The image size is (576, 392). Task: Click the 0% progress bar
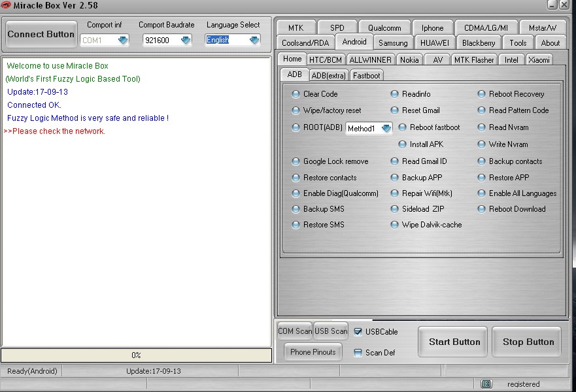[136, 355]
